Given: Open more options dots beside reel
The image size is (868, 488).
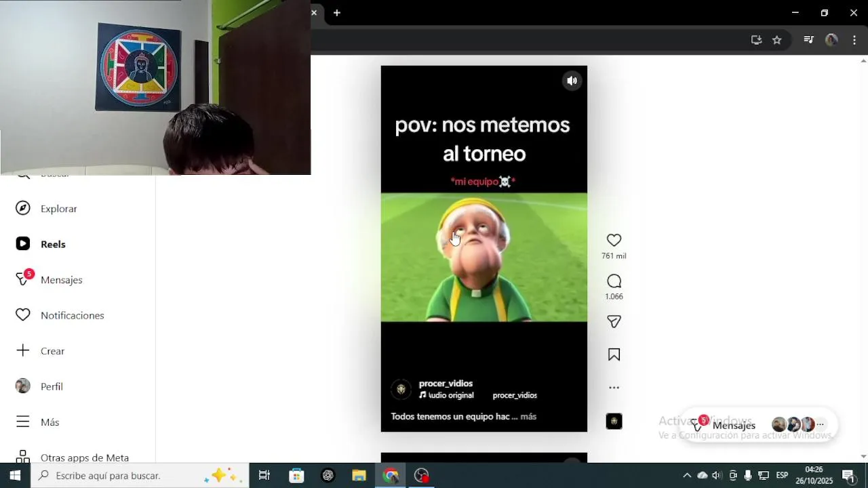Looking at the screenshot, I should tap(614, 388).
